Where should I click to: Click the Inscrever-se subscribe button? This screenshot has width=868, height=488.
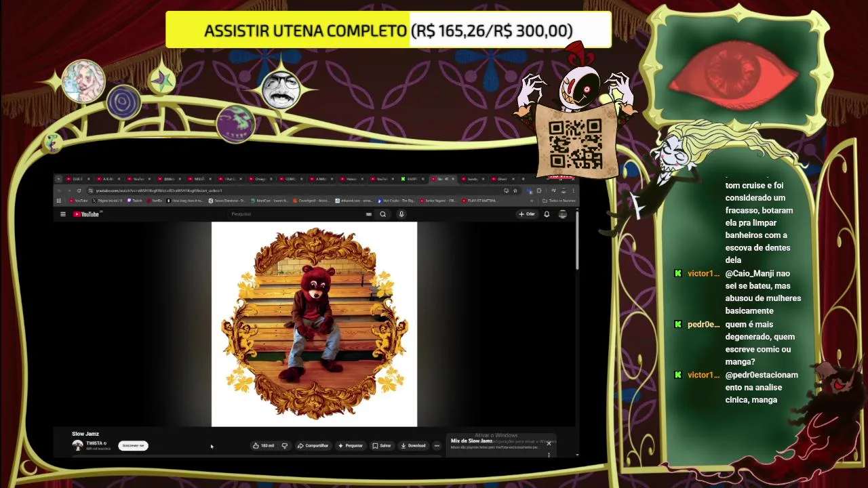134,445
